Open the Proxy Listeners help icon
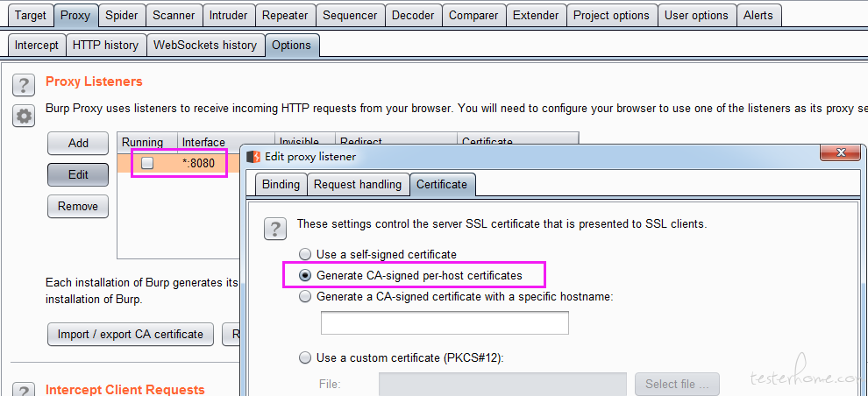The height and width of the screenshot is (396, 868). coord(24,86)
